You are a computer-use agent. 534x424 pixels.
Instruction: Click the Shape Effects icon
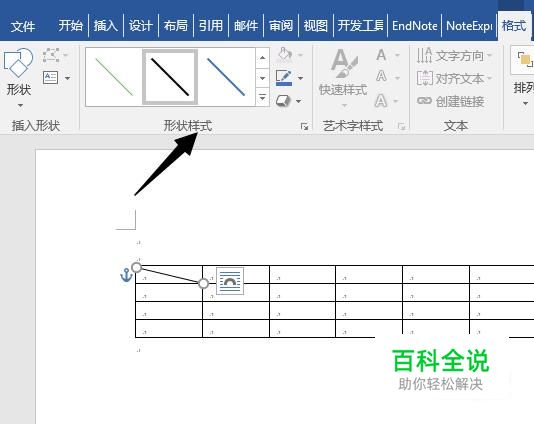coord(283,101)
